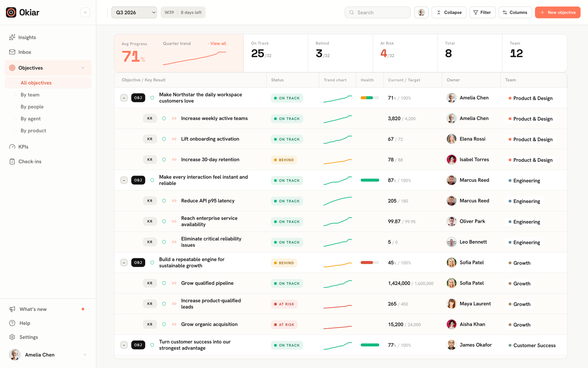Screen dimensions: 588x368
Task: Open By agent view
Action: [x=31, y=119]
